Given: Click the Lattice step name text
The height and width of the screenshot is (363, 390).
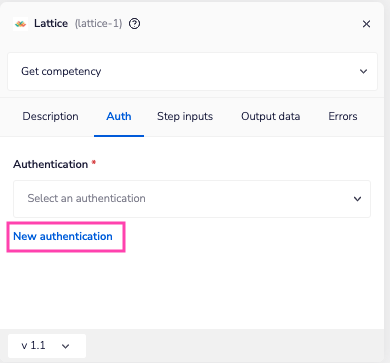Looking at the screenshot, I should click(51, 24).
